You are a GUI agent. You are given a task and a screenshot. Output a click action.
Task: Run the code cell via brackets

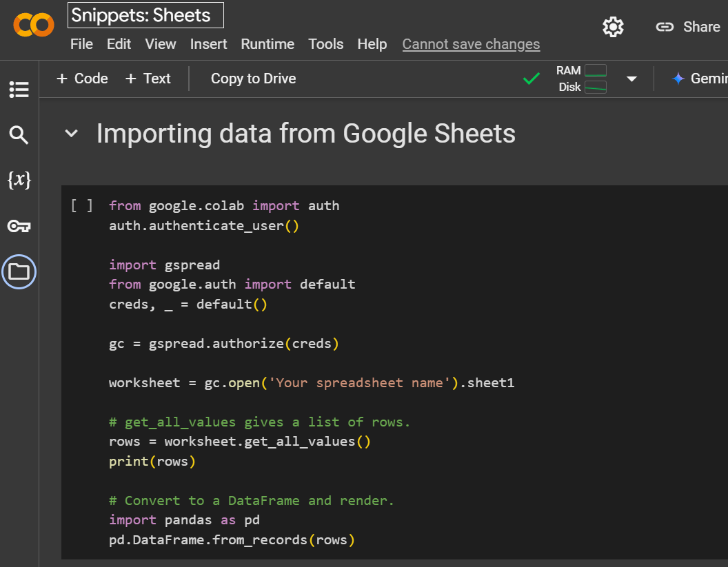82,205
